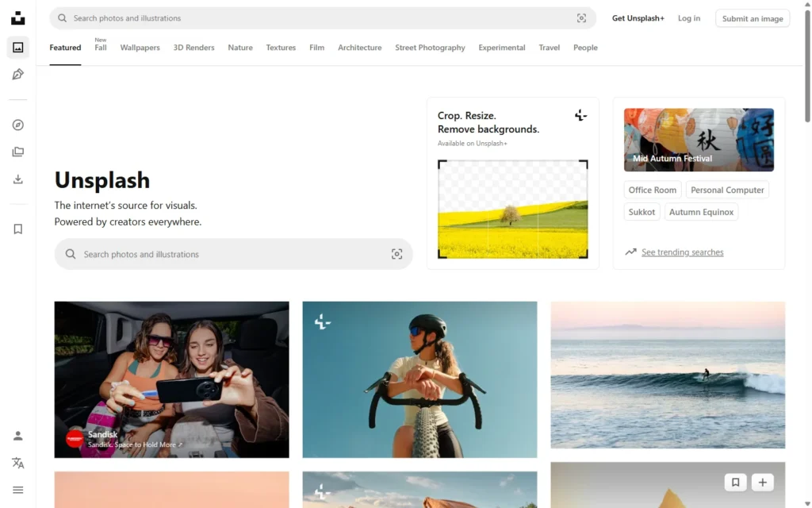Viewport: 812px width, 508px height.
Task: Click magnifier icon in hero search box
Action: click(71, 254)
